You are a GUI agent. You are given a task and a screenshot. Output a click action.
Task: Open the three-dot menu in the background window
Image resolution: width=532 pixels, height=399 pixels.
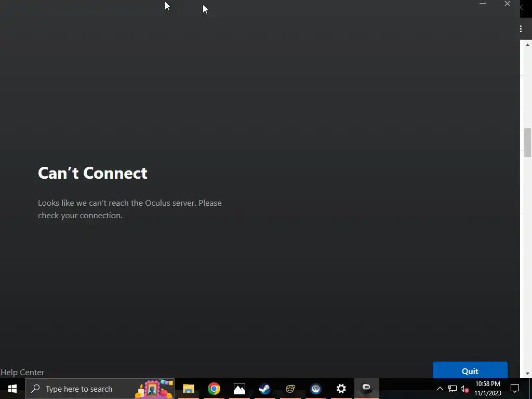tap(521, 29)
